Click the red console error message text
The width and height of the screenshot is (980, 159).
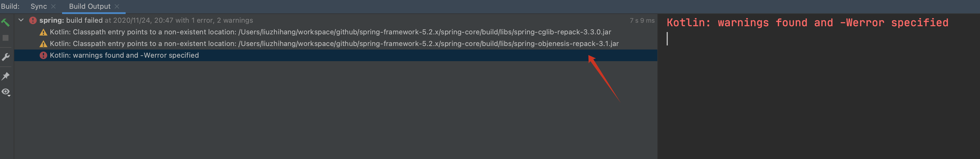pyautogui.click(x=807, y=23)
